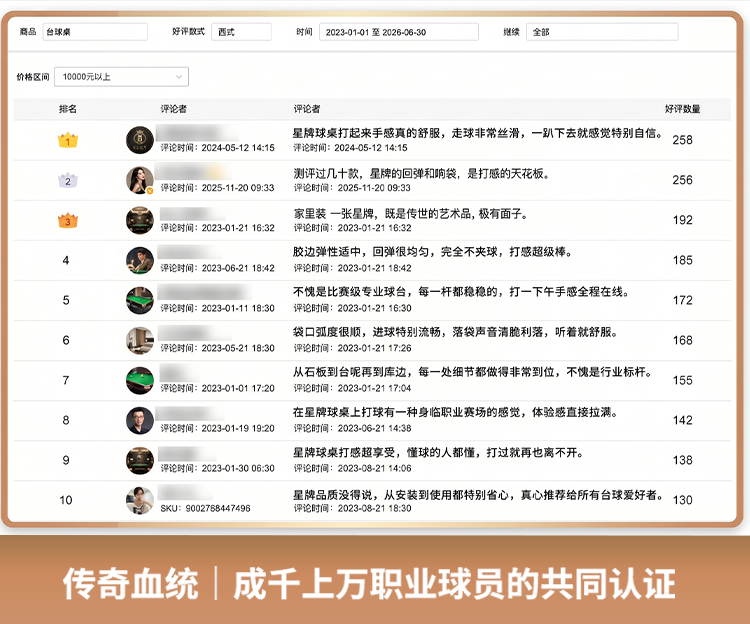Click the 排名 column header
This screenshot has width=750, height=624.
68,109
